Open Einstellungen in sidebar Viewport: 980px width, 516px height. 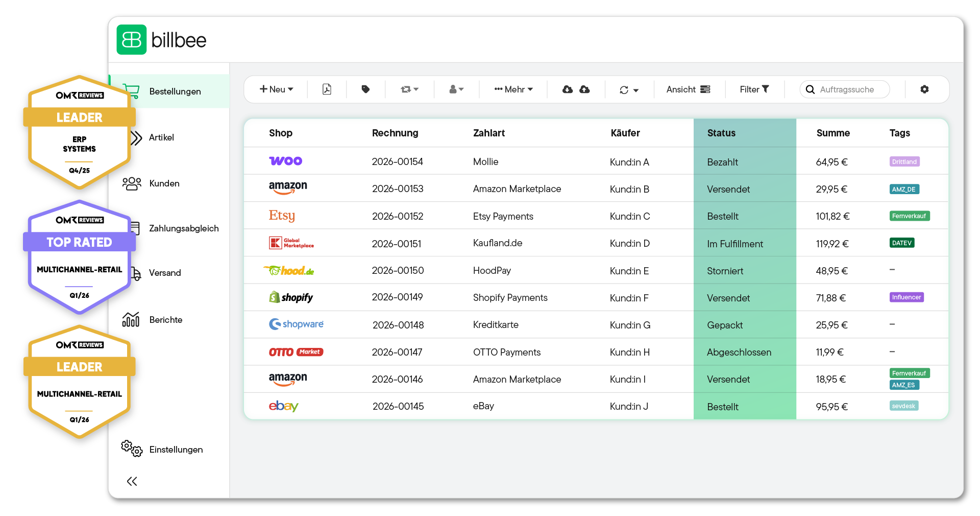tap(176, 450)
